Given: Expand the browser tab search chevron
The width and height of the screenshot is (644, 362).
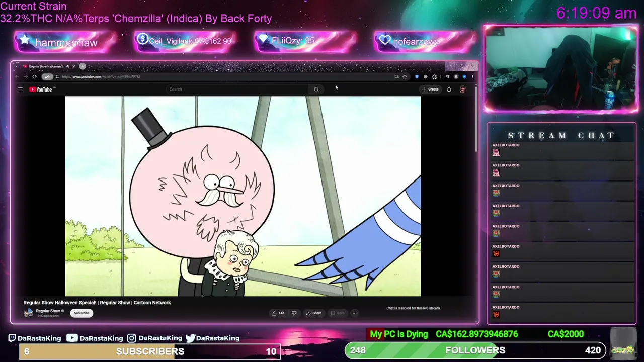Looking at the screenshot, I should [x=17, y=66].
